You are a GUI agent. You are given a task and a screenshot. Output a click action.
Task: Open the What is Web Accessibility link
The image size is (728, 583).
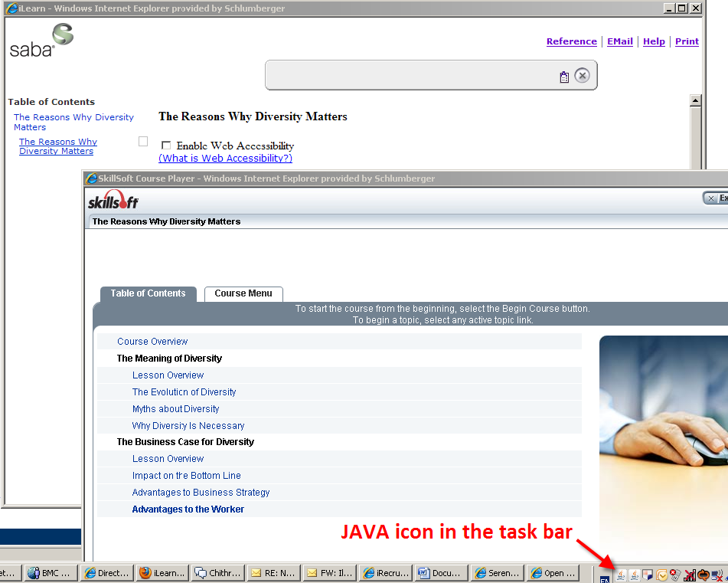(x=225, y=158)
